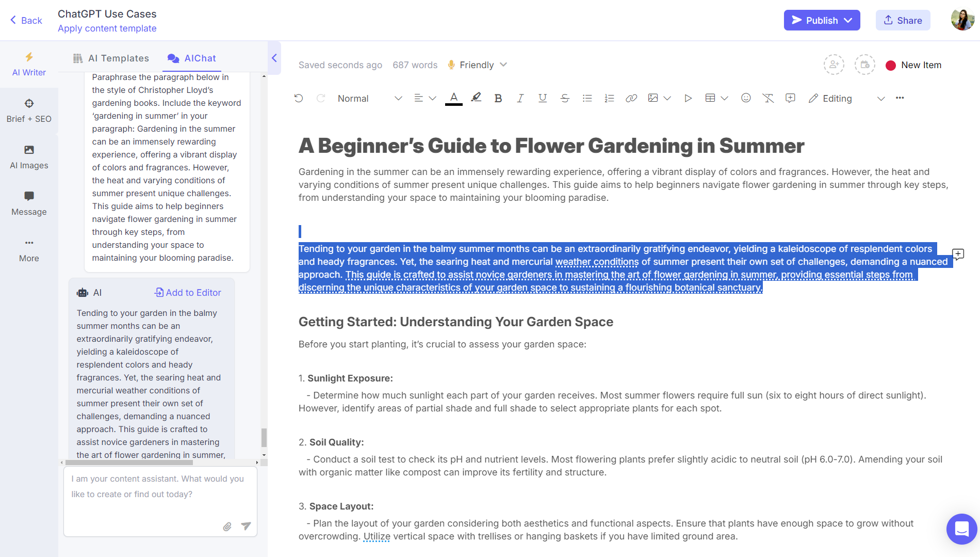Viewport: 980px width, 557px height.
Task: Apply bold formatting to selected text
Action: tap(498, 98)
